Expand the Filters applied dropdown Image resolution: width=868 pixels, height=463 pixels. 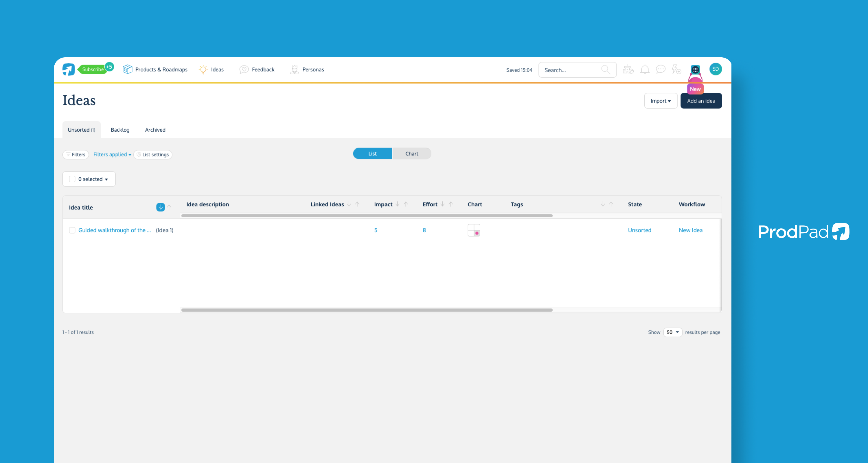pyautogui.click(x=111, y=154)
